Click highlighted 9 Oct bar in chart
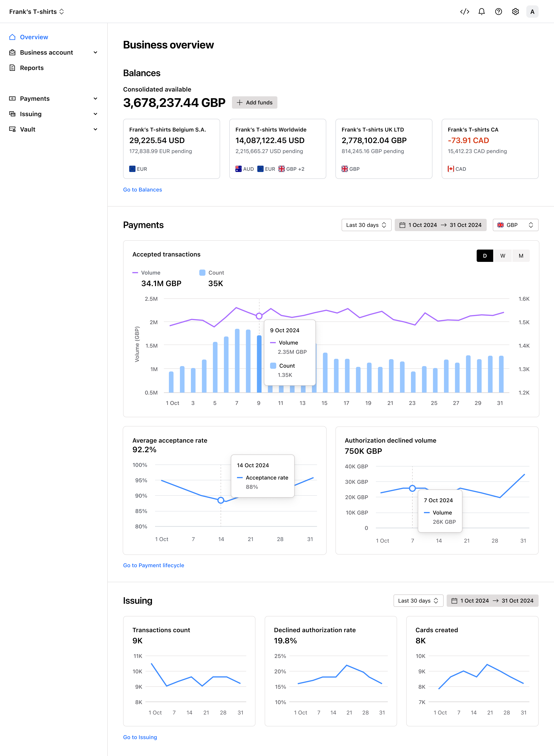554x756 pixels. tap(259, 364)
